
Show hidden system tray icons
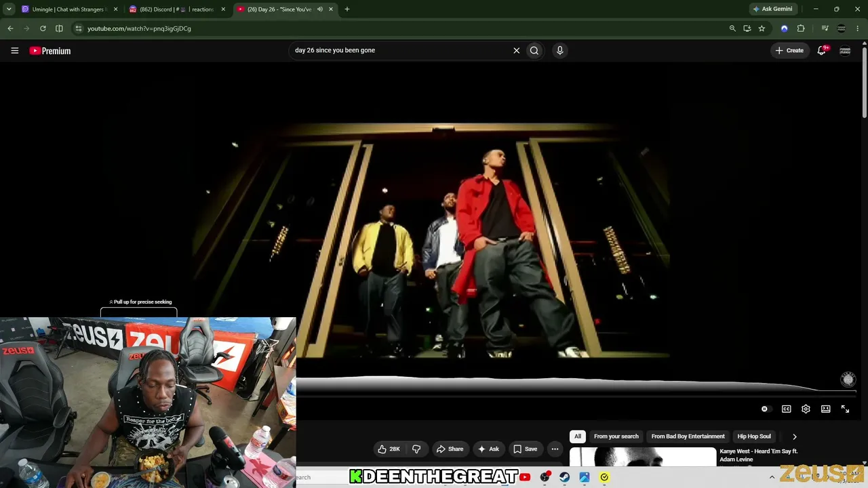click(772, 477)
